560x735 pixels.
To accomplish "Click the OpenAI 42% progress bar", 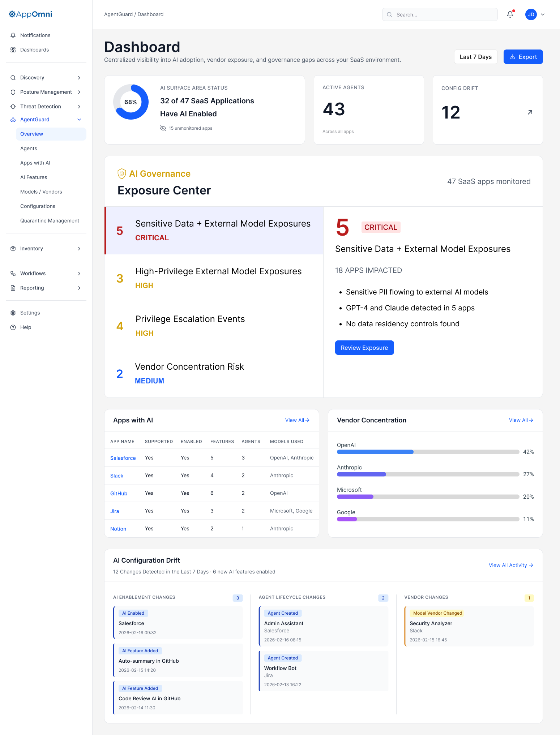I will pos(428,452).
